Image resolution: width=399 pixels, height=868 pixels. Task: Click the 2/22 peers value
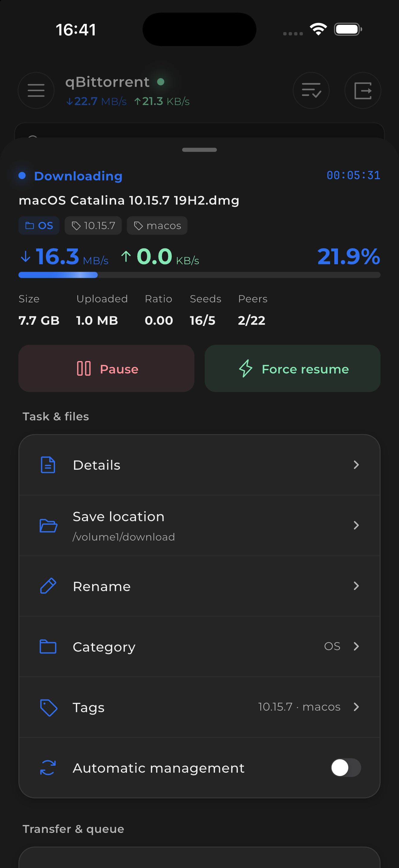point(252,321)
